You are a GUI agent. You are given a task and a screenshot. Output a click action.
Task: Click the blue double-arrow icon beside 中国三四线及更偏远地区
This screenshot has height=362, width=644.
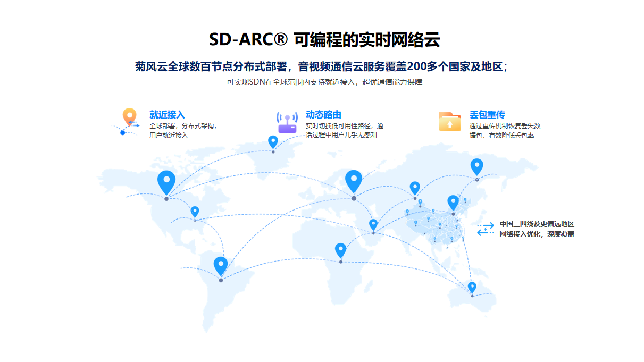coord(485,229)
